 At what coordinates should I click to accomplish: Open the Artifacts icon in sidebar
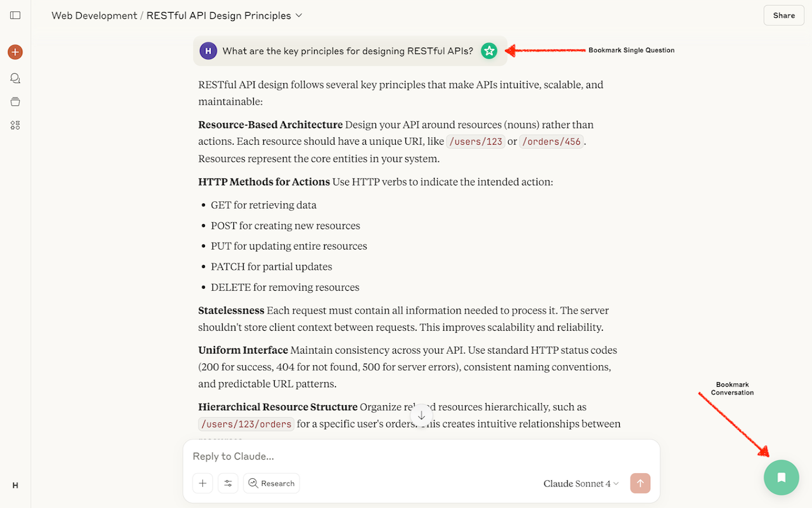[x=15, y=125]
